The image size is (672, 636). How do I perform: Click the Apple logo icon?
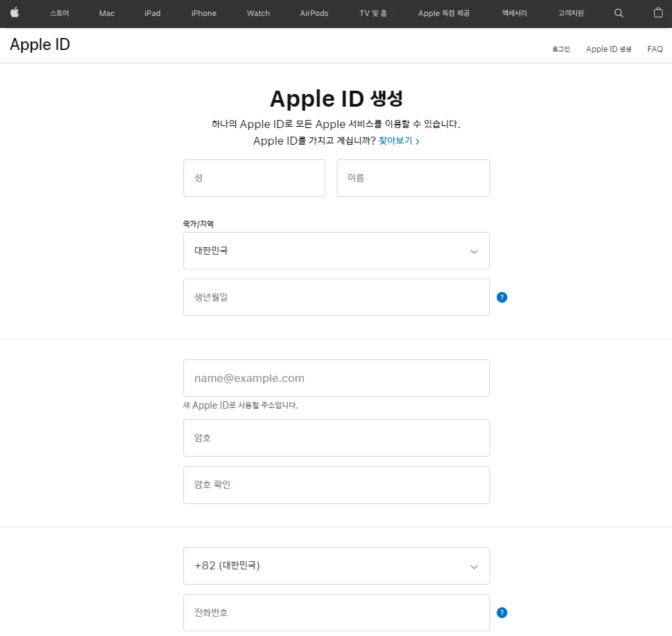pyautogui.click(x=15, y=13)
